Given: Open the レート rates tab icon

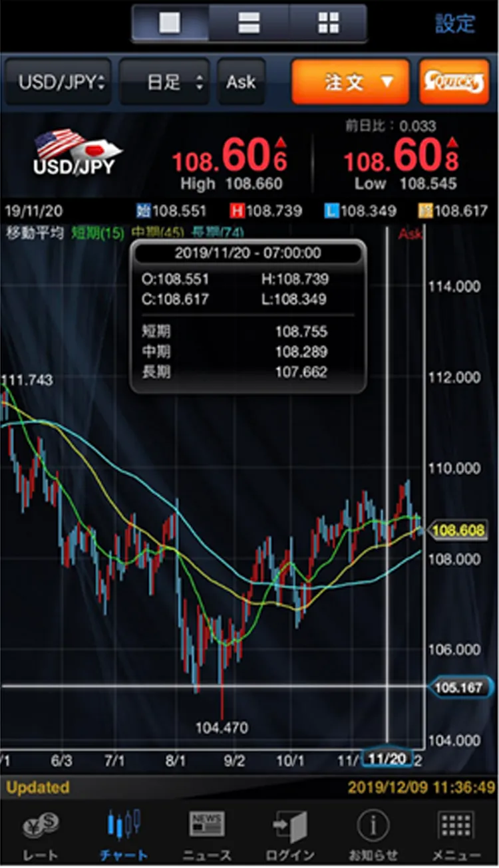Looking at the screenshot, I should click(41, 831).
